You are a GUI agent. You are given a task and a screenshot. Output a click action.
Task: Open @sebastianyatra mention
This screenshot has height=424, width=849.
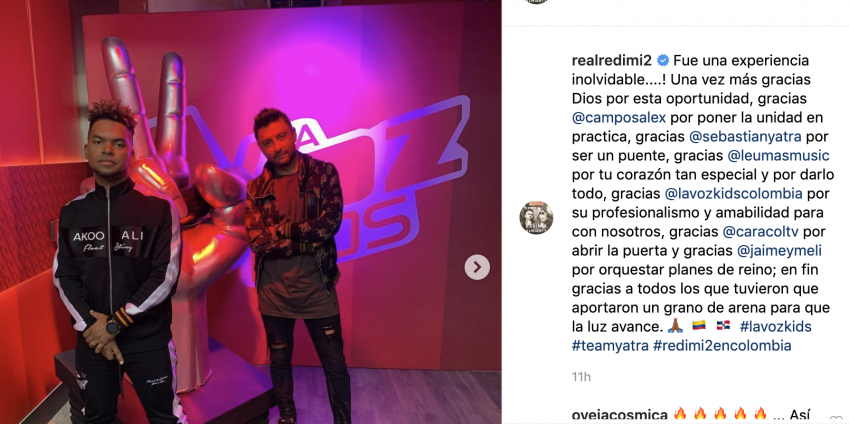(x=757, y=136)
